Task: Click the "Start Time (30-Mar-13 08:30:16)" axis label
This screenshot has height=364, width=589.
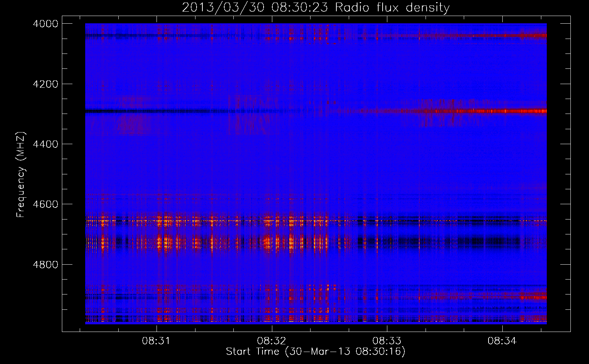Action: [316, 352]
